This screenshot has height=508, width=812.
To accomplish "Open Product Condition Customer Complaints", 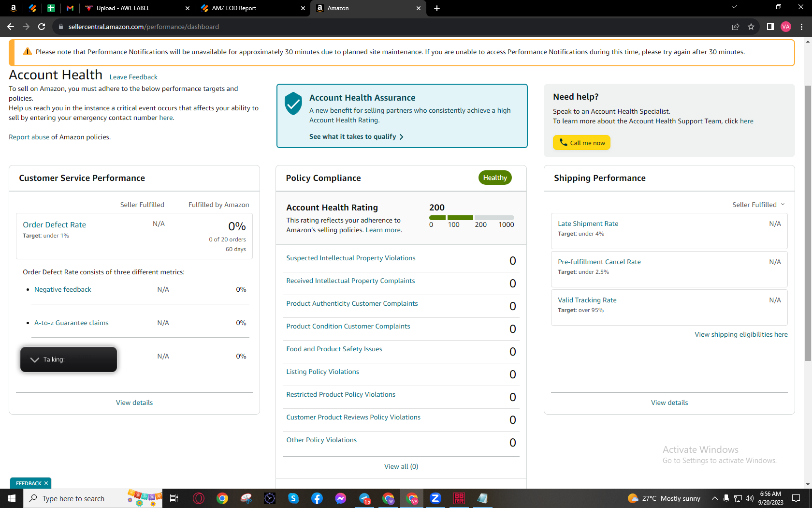I will click(348, 326).
